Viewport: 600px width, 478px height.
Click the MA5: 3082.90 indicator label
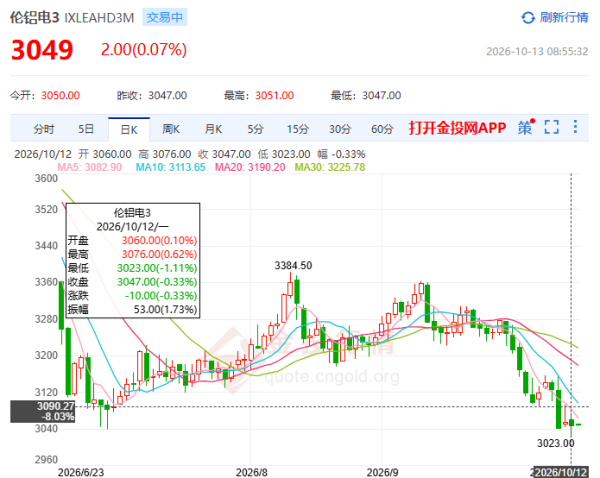coord(90,168)
